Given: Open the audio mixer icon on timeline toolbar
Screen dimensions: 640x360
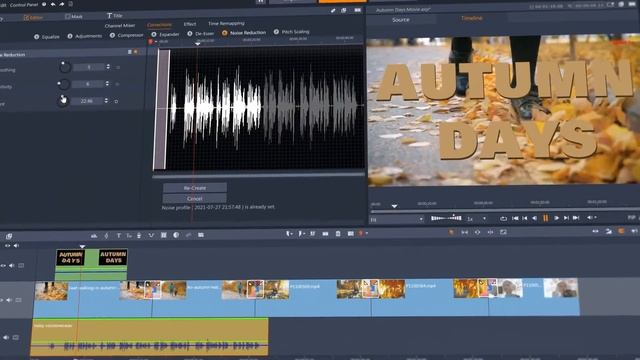Looking at the screenshot, I should (x=94, y=236).
